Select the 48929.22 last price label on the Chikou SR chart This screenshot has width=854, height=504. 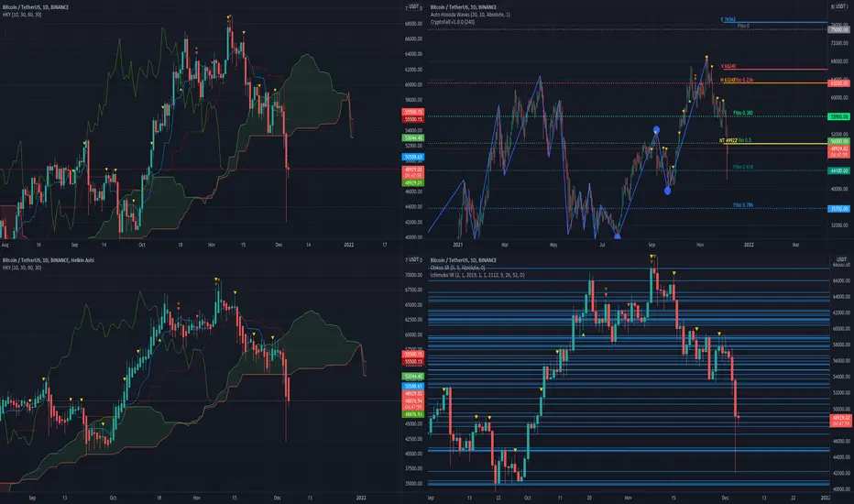841,420
